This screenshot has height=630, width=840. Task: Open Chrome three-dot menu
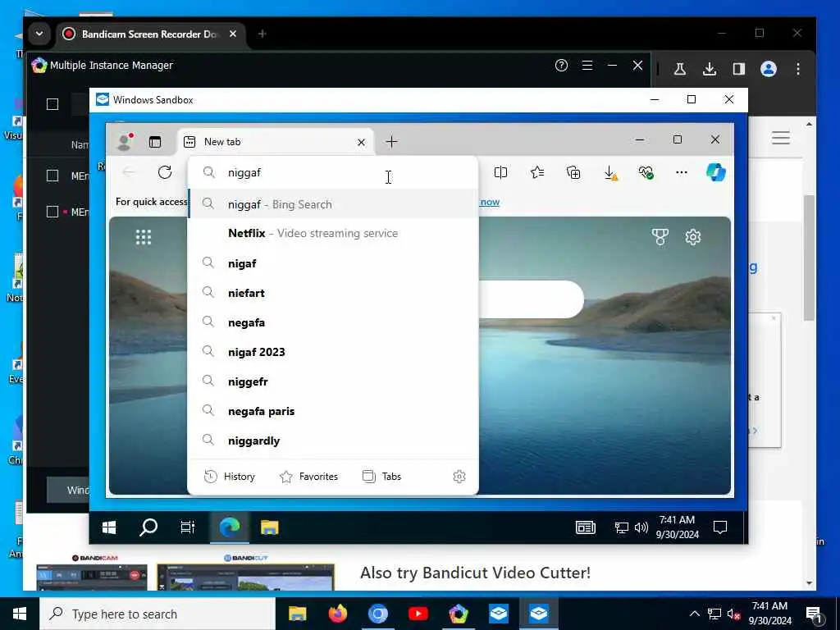798,69
